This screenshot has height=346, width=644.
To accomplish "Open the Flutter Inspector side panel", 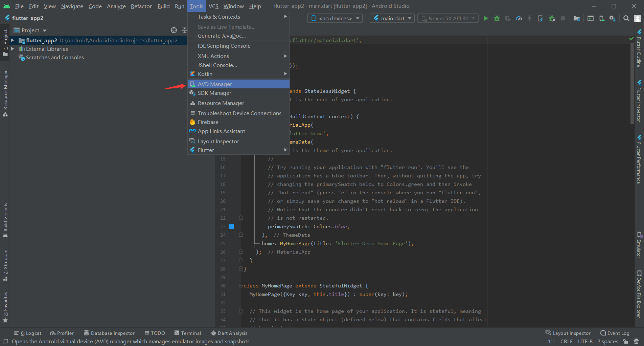I will [x=639, y=101].
